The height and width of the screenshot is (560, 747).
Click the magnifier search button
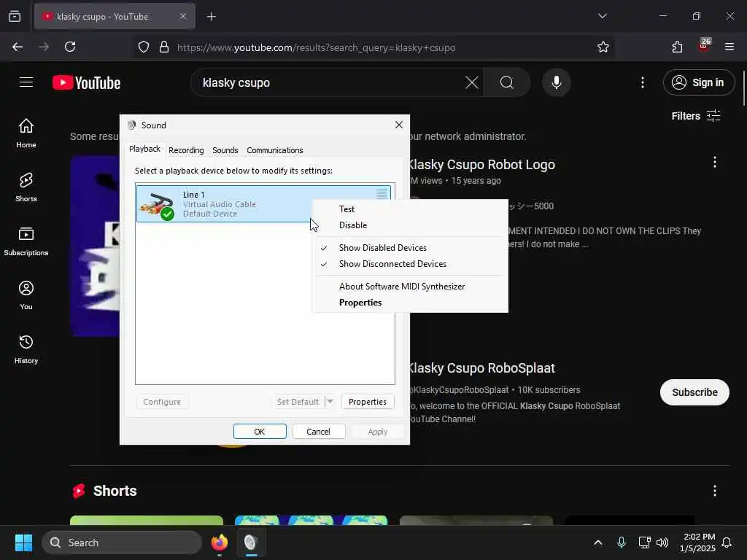pos(507,82)
